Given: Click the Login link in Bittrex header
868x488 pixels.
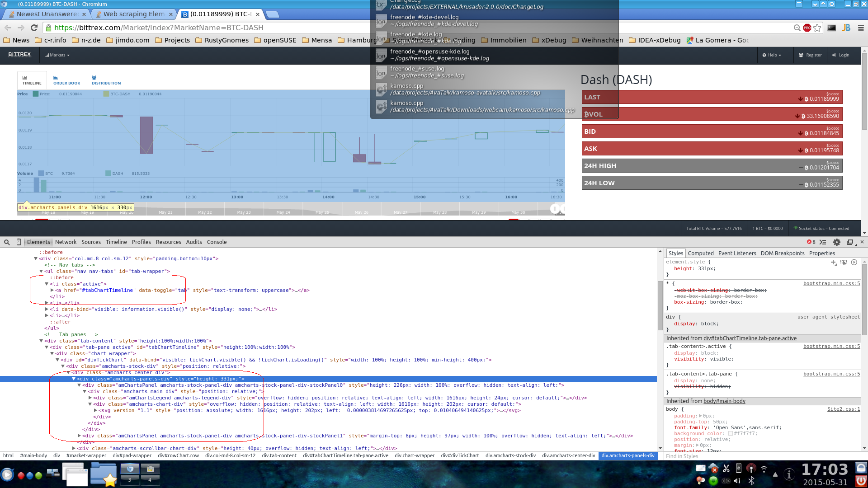Looking at the screenshot, I should [x=841, y=55].
